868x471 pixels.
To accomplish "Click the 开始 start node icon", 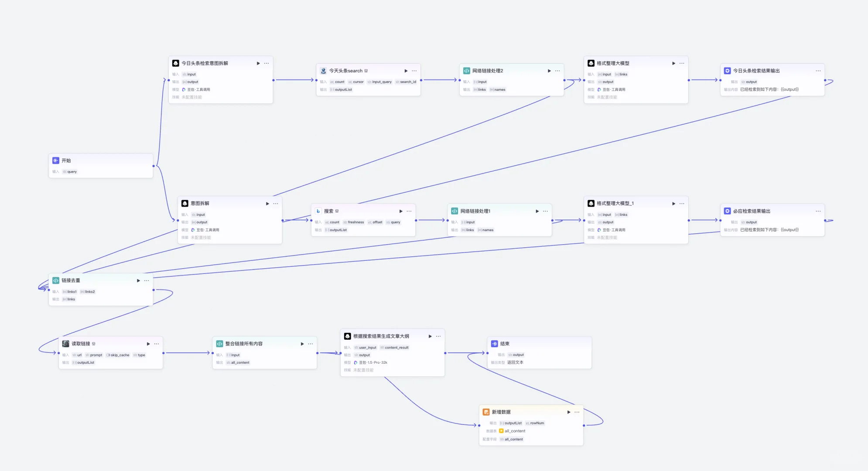I will pos(56,160).
